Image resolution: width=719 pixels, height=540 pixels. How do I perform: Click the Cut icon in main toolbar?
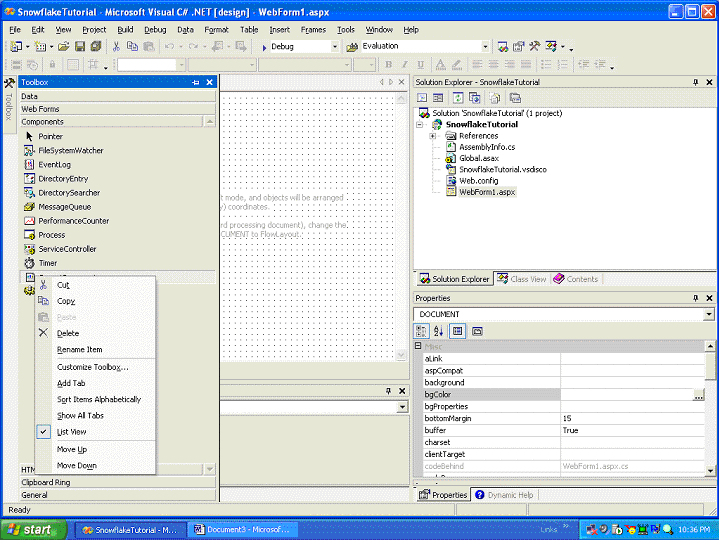point(116,46)
